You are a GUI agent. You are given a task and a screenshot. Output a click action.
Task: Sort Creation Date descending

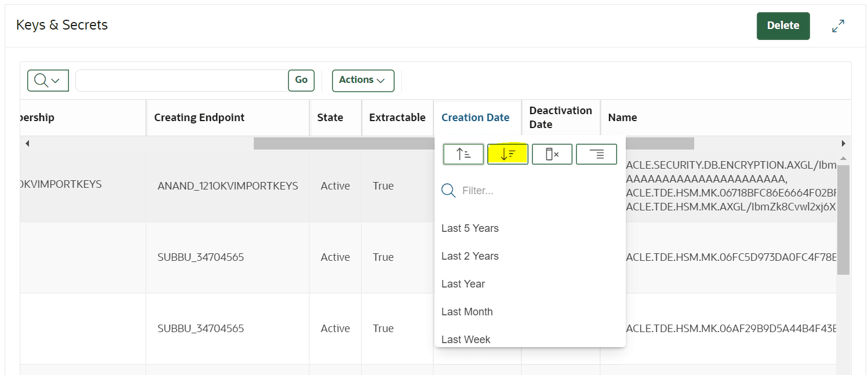tap(508, 154)
